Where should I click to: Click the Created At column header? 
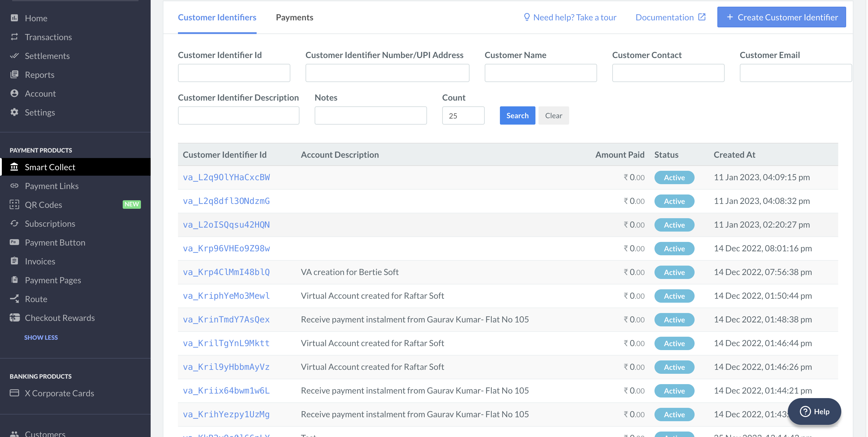point(734,154)
